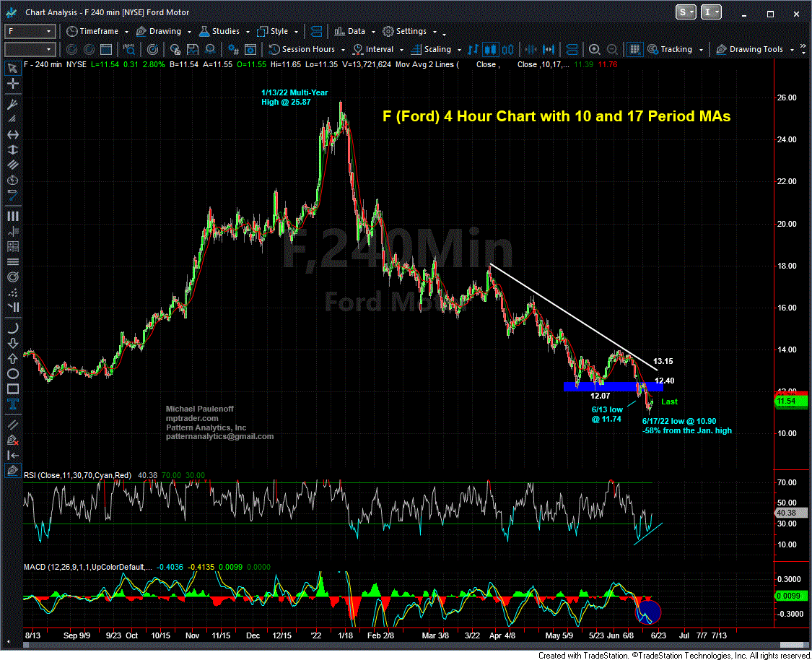Choose the three horizontal lines tool
The height and width of the screenshot is (660, 812).
[x=12, y=261]
